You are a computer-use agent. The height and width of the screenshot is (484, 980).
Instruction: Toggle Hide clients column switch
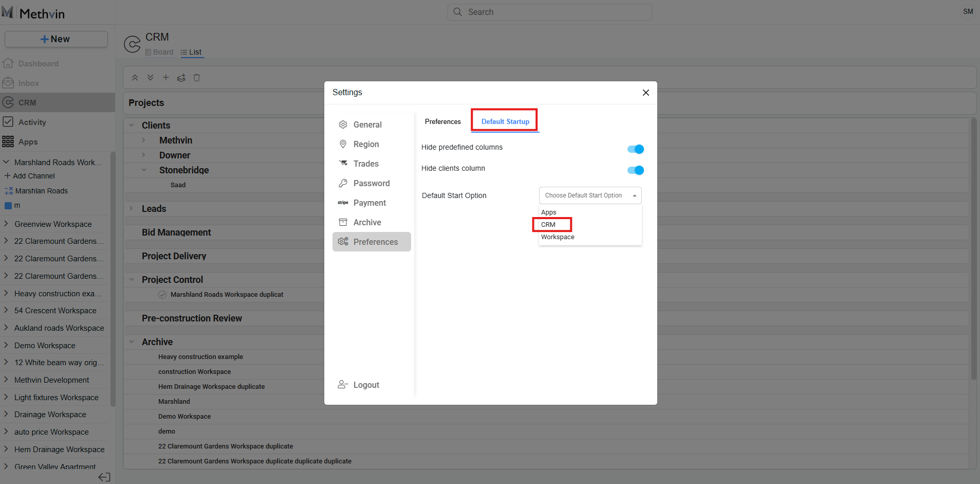(x=635, y=170)
